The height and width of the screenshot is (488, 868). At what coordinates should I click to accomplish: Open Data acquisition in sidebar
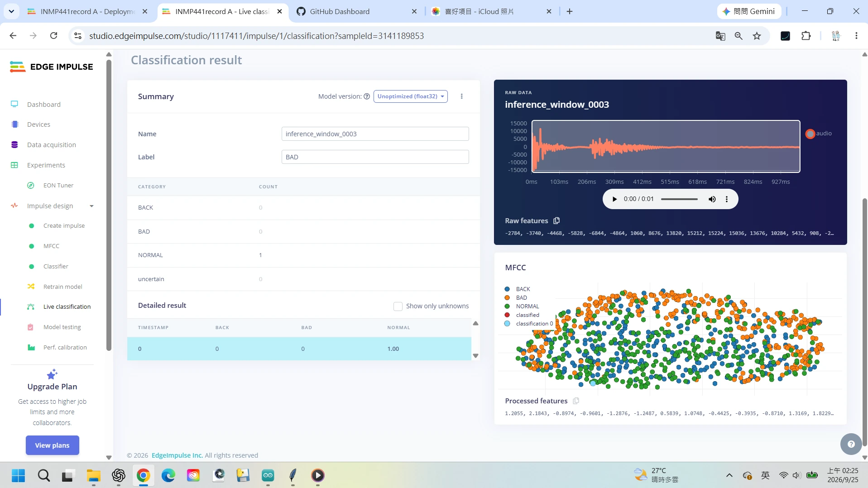pyautogui.click(x=51, y=145)
